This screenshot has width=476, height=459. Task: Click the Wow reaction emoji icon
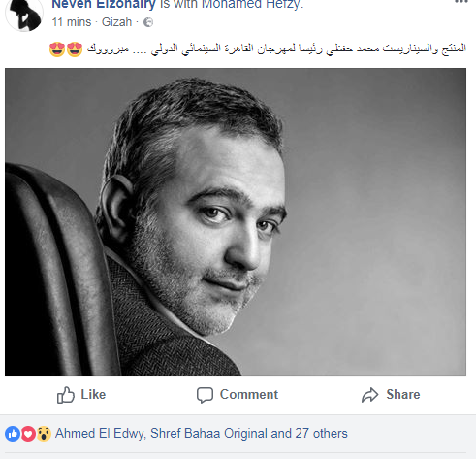[44, 434]
